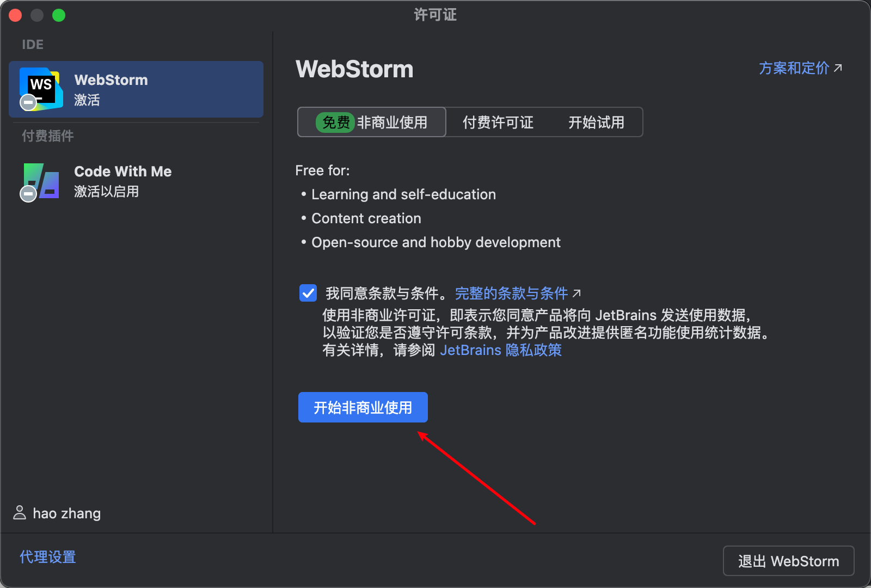Image resolution: width=871 pixels, height=588 pixels.
Task: Click the external link arrow beside 方案和定价
Action: 838,68
